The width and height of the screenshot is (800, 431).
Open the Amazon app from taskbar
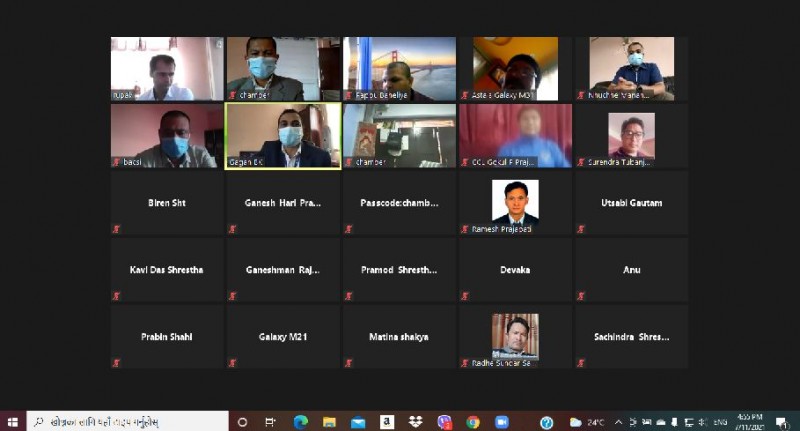[387, 422]
